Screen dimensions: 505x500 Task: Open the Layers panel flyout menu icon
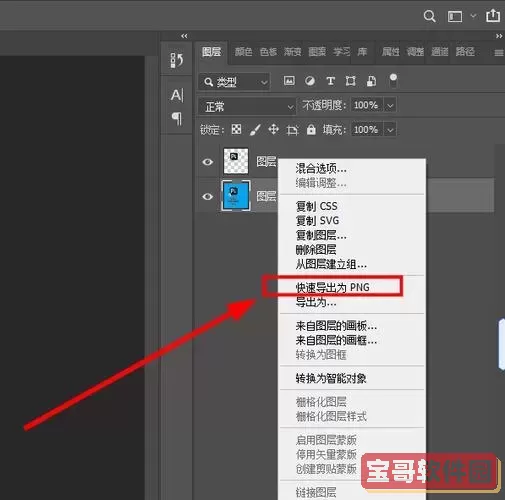click(x=499, y=53)
